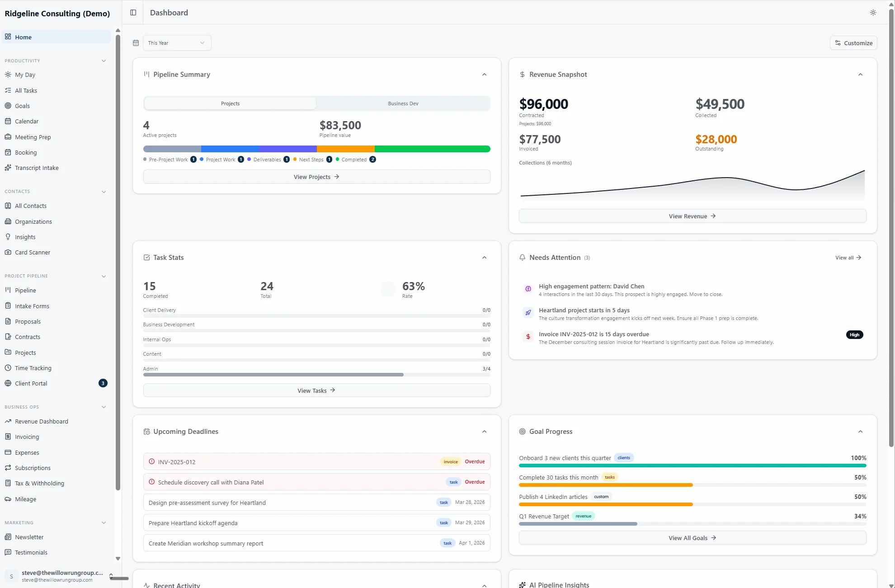Toggle light/dark theme mode
Image resolution: width=895 pixels, height=588 pixels.
(873, 13)
